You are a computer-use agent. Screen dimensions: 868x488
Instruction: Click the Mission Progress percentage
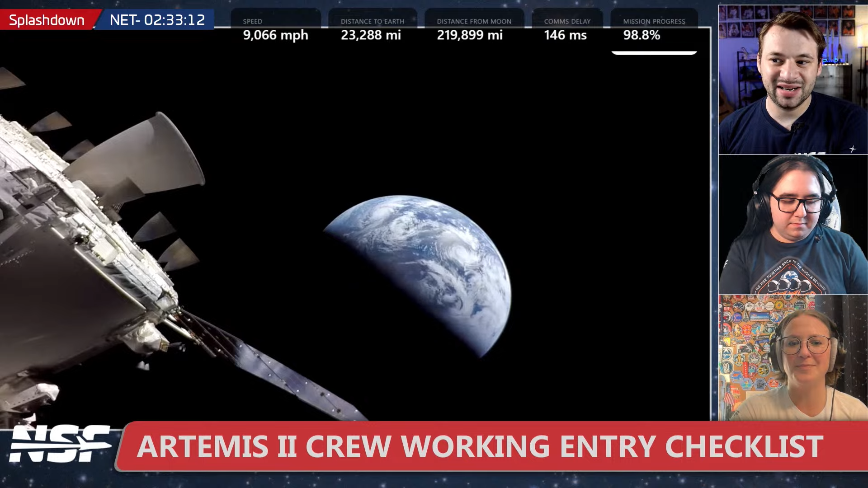pos(642,35)
